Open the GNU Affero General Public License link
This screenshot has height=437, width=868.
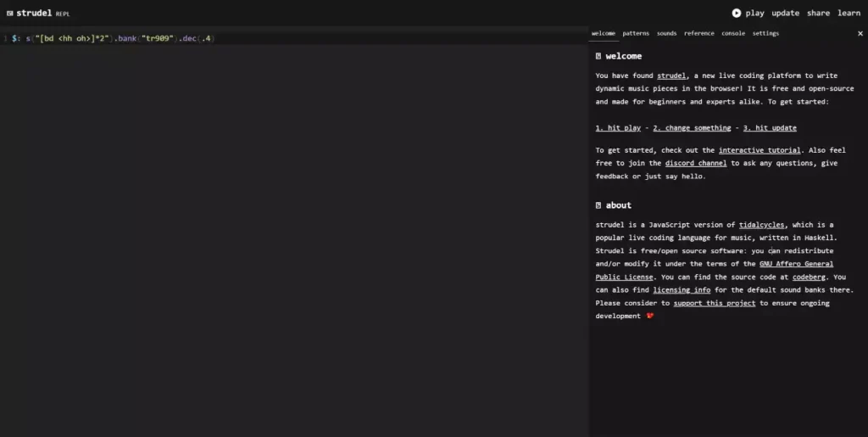click(x=796, y=264)
